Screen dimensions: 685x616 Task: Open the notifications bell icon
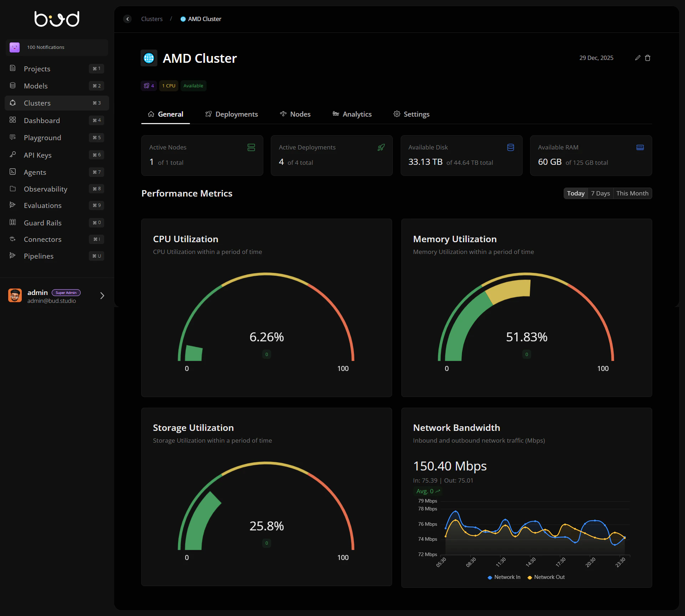tap(15, 47)
